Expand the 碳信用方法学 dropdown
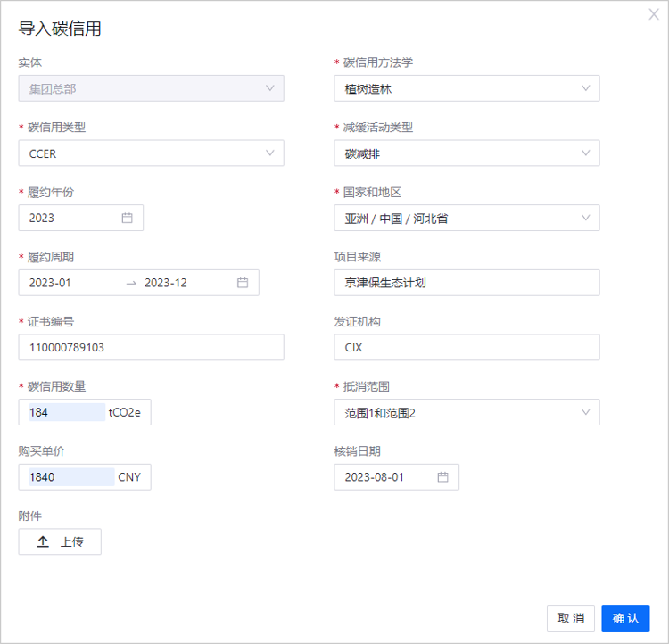The image size is (669, 644). click(x=467, y=88)
